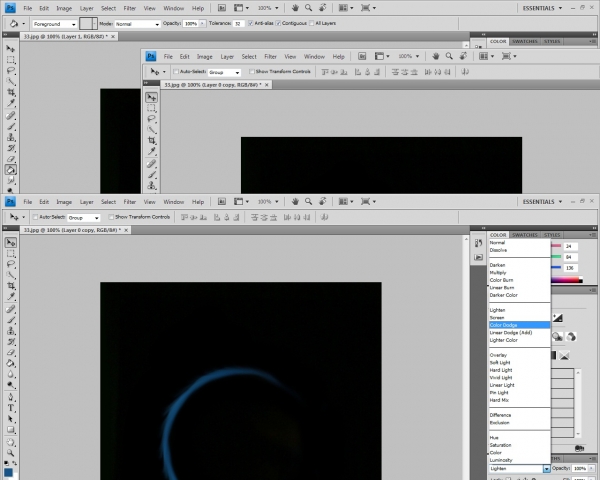The height and width of the screenshot is (480, 600).
Task: Choose Screen from the blend mode list
Action: click(x=520, y=317)
